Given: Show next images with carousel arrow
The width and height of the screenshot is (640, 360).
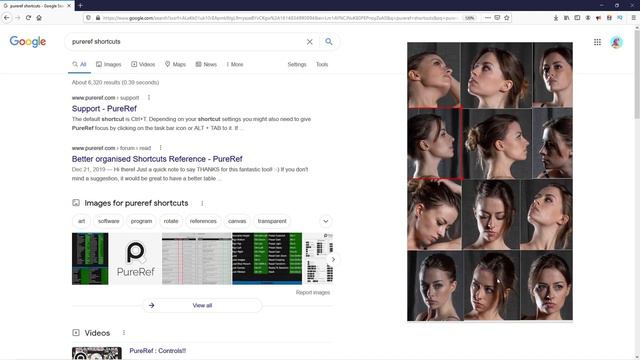Looking at the screenshot, I should click(333, 259).
